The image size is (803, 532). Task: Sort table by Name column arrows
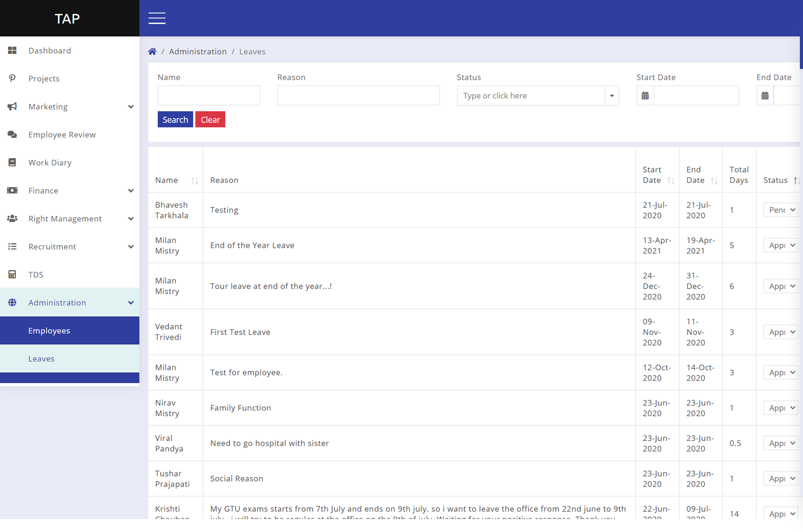pos(194,180)
